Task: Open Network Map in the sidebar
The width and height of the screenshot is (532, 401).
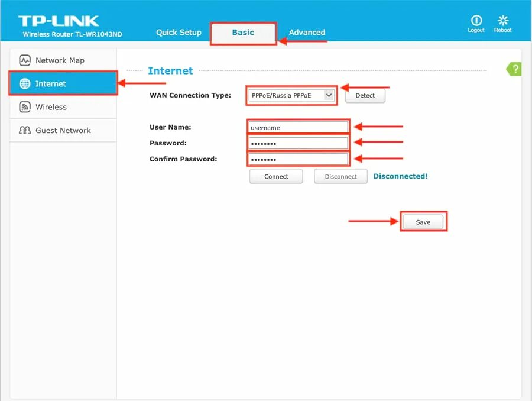Action: coord(63,60)
